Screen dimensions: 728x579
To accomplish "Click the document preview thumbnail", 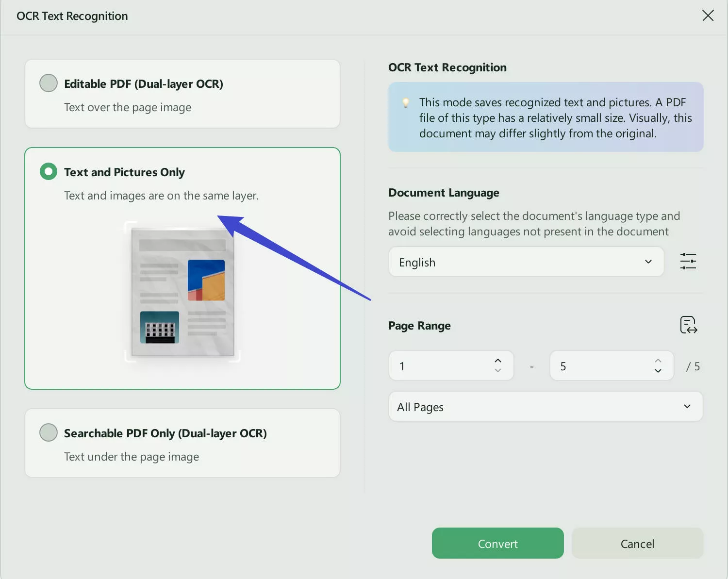I will (x=182, y=291).
